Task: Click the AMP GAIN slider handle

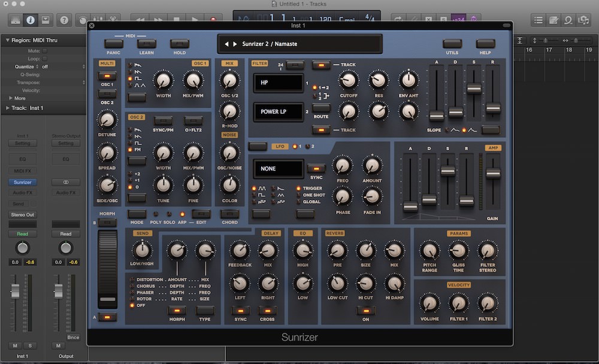Action: (x=493, y=174)
